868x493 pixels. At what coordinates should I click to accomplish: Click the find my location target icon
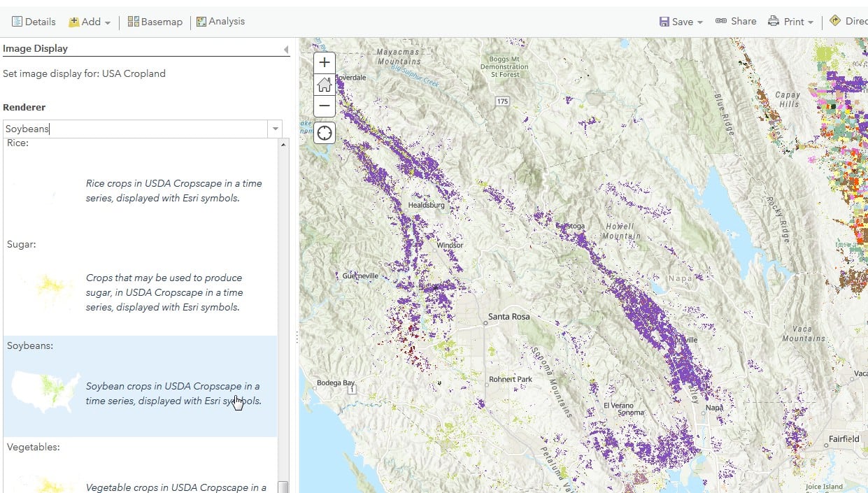(x=324, y=132)
